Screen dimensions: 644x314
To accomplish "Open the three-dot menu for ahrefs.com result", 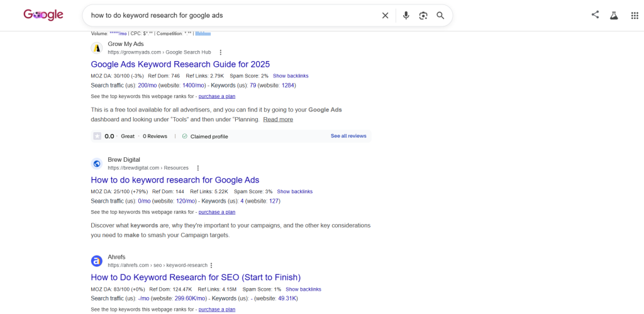I will 211,265.
